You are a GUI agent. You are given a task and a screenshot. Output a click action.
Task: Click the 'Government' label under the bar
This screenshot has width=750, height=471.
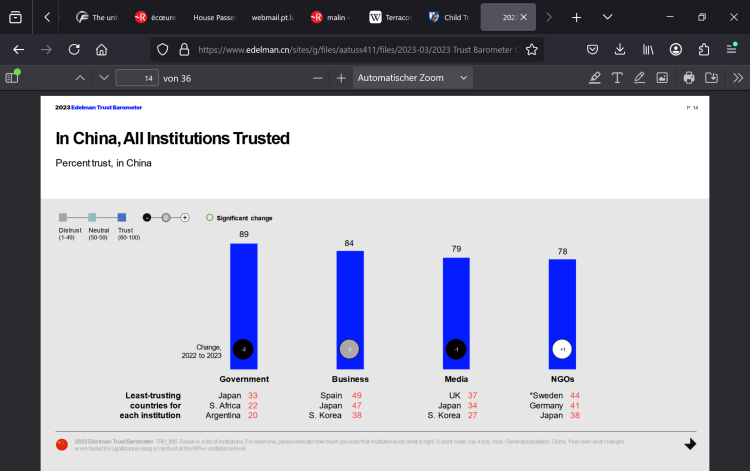(x=244, y=379)
